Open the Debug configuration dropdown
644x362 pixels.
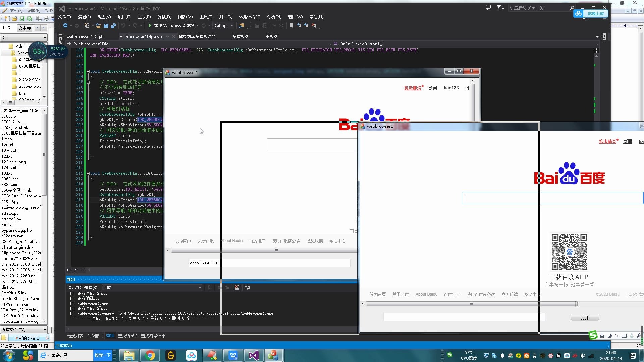click(x=223, y=26)
